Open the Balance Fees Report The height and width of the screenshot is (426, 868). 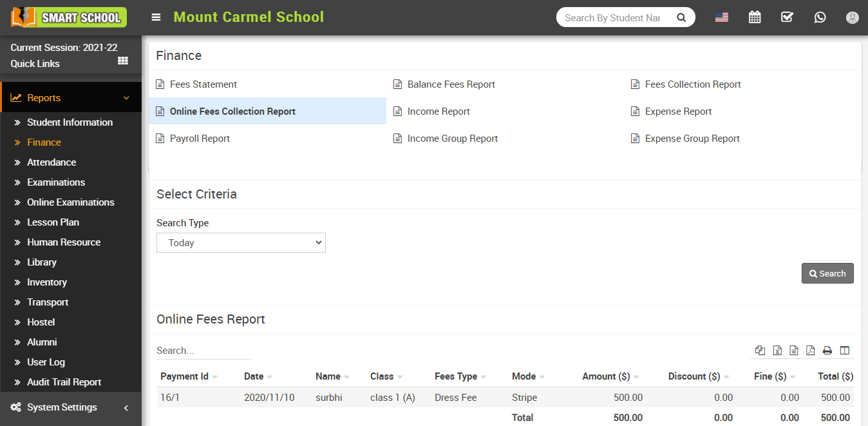coord(451,84)
